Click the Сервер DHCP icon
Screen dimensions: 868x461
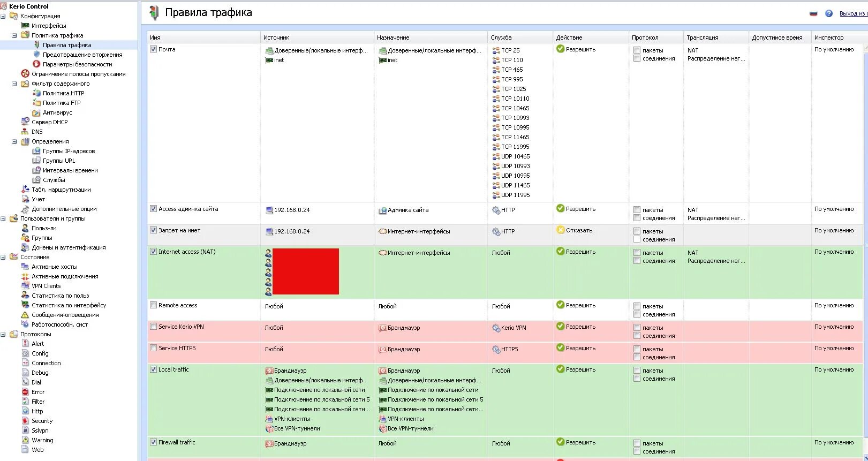pos(25,122)
